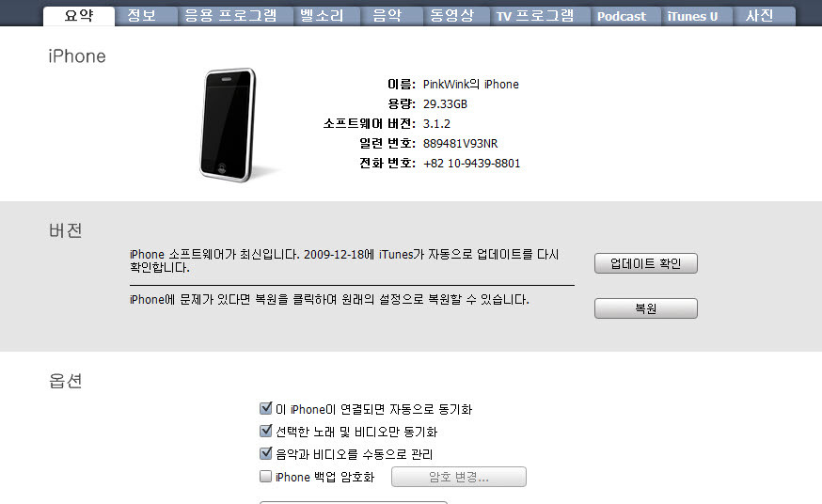Select the iTunes U tab
Viewport: 822px width, 504px height.
692,16
